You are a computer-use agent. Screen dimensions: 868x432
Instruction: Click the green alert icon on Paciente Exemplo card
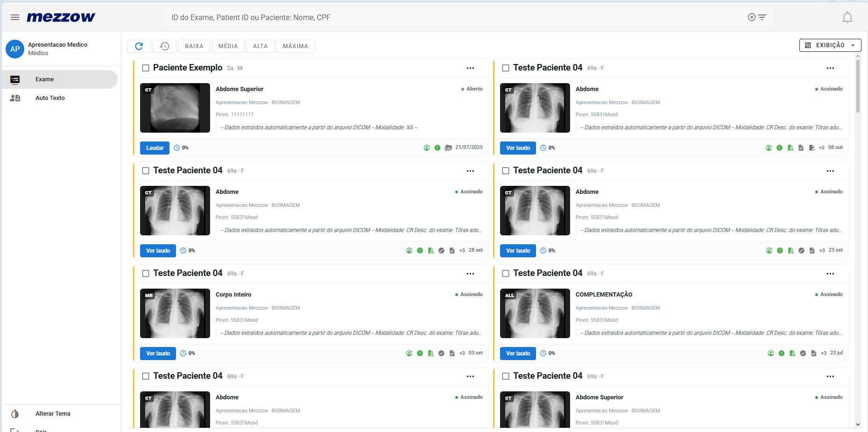[438, 148]
